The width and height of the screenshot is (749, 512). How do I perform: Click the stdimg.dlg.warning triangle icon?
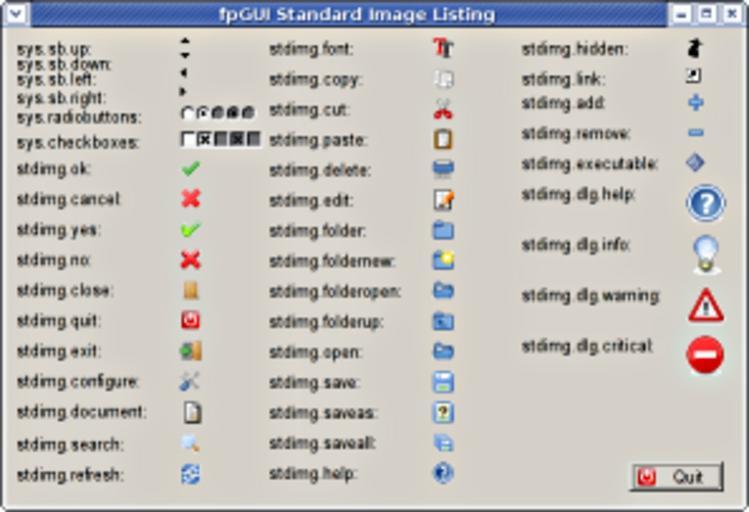(x=705, y=304)
